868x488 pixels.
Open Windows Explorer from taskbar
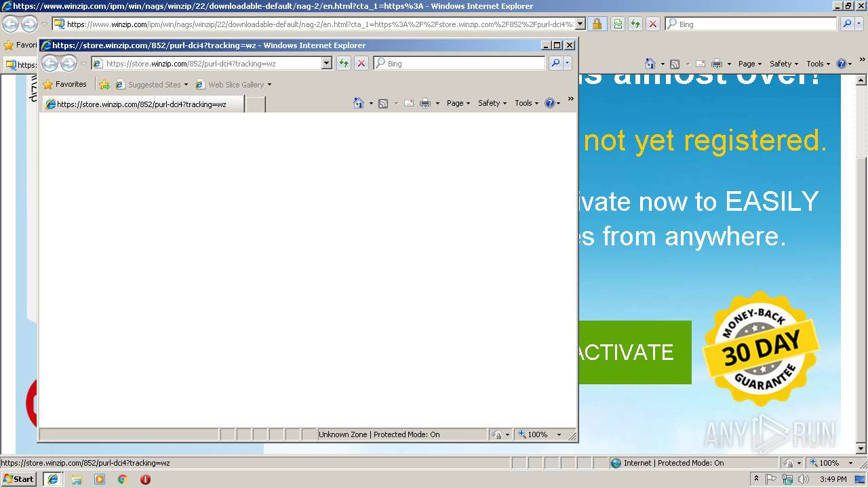point(77,479)
